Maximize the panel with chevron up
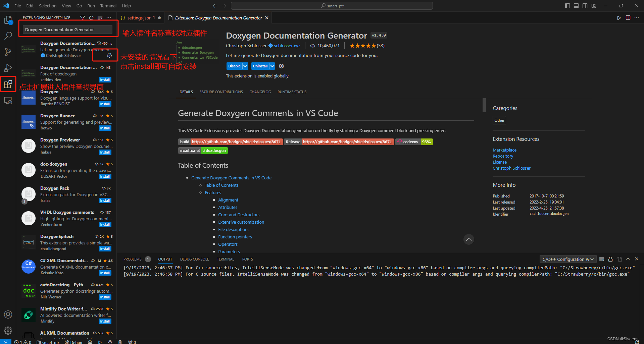This screenshot has height=344, width=644. (628, 259)
